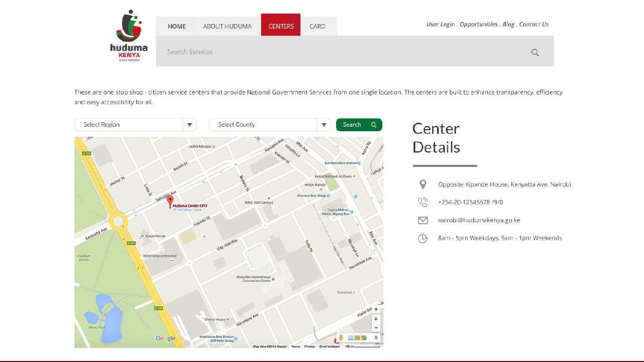
Task: Click the Jamia Mosque map label
Action: tap(200, 146)
